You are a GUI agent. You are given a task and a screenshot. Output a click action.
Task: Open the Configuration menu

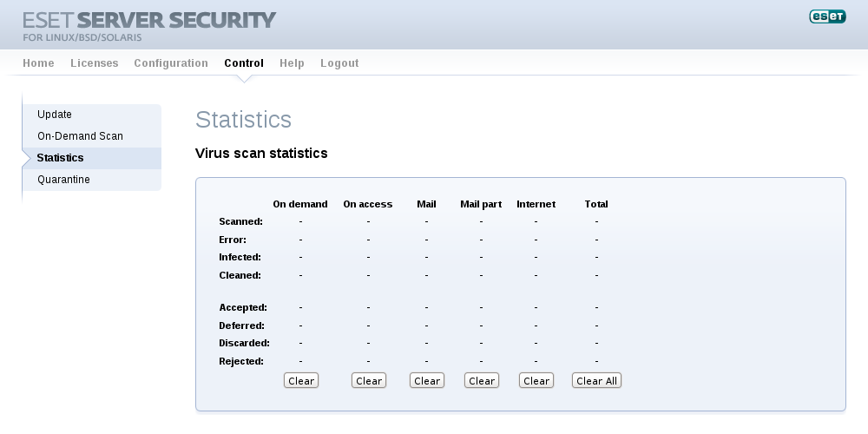171,63
